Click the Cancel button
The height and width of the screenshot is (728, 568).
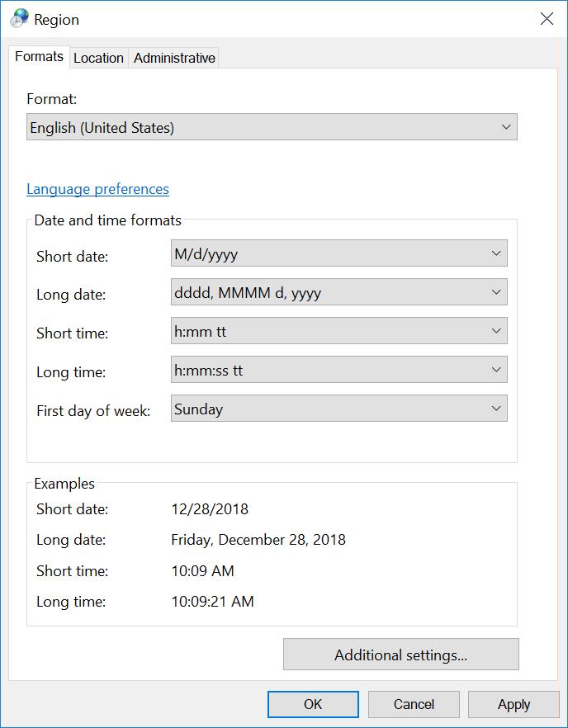click(x=414, y=704)
